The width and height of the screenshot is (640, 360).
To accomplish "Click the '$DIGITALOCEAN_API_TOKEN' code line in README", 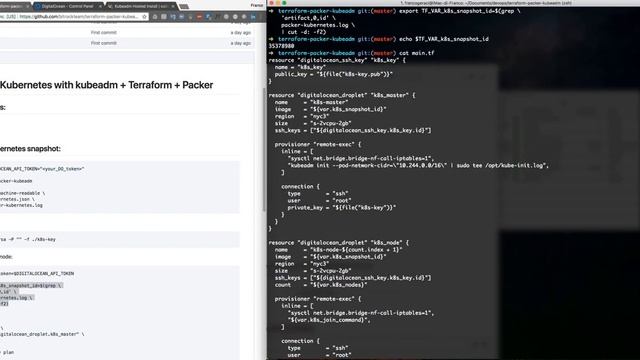I will click(x=37, y=273).
